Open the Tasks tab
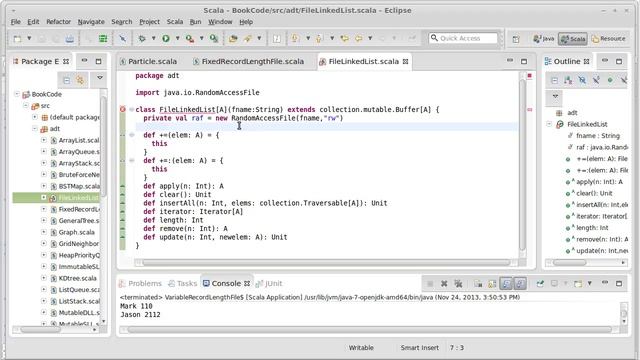 (183, 283)
